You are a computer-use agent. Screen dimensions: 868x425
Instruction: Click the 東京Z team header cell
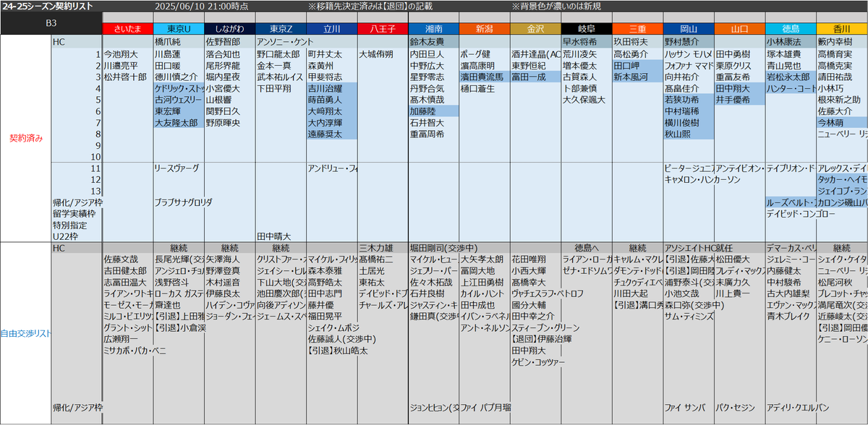[x=281, y=29]
